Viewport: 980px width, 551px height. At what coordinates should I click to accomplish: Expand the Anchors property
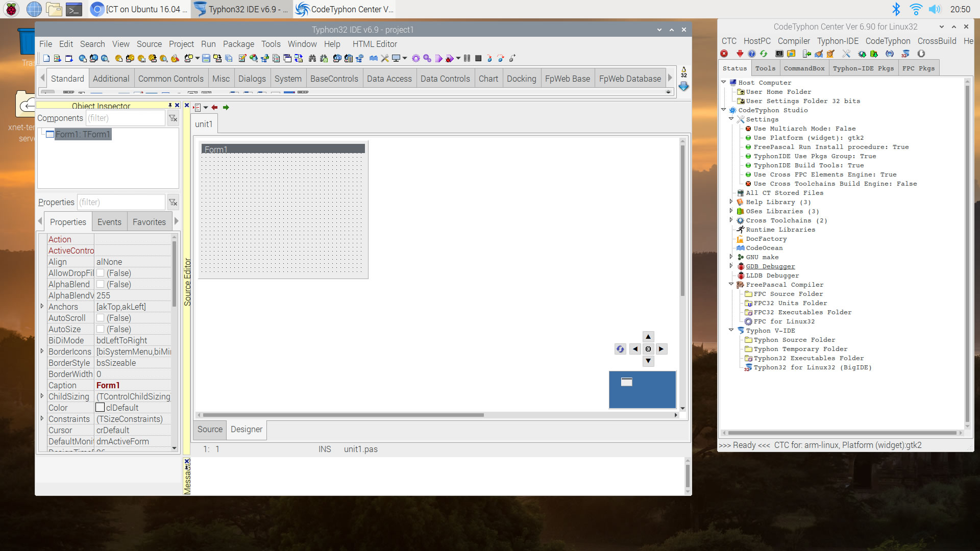point(42,306)
